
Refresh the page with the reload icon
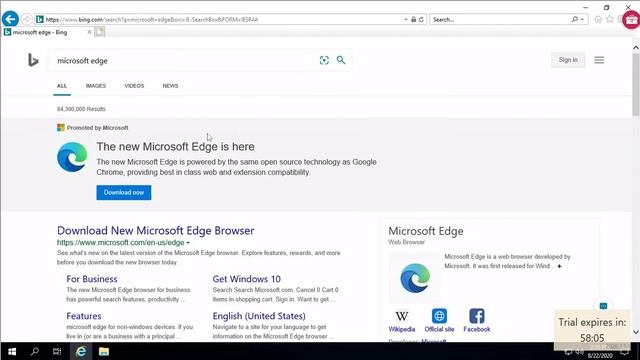[421, 19]
